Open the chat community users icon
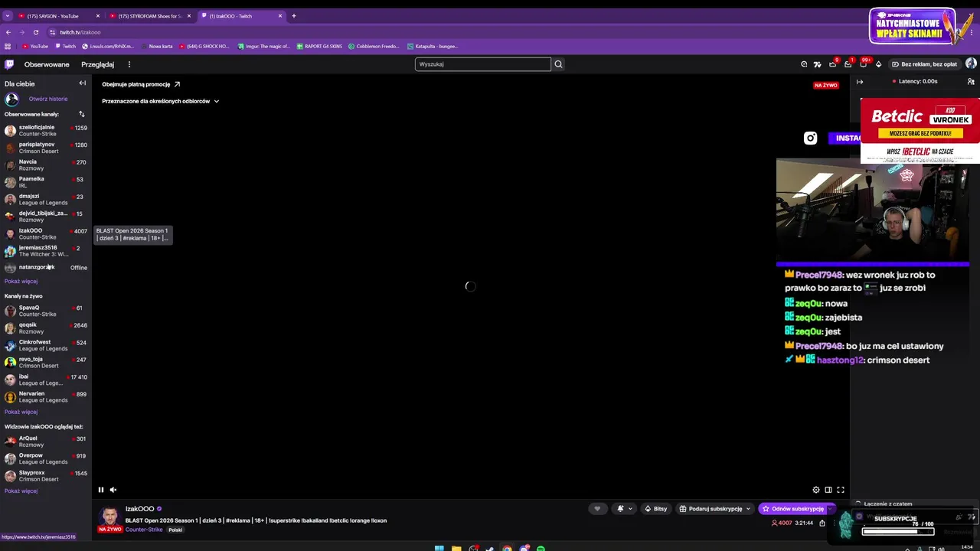 971,82
